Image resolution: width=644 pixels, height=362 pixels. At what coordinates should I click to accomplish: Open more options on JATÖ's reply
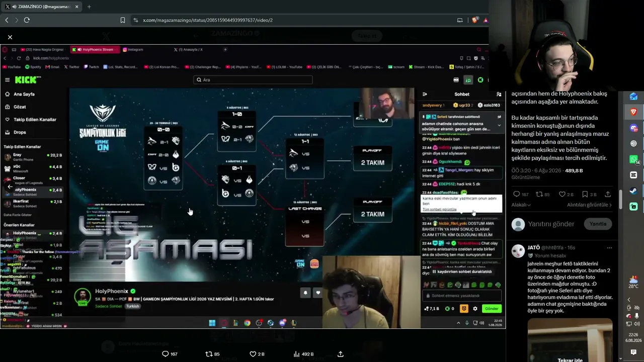coord(609,248)
